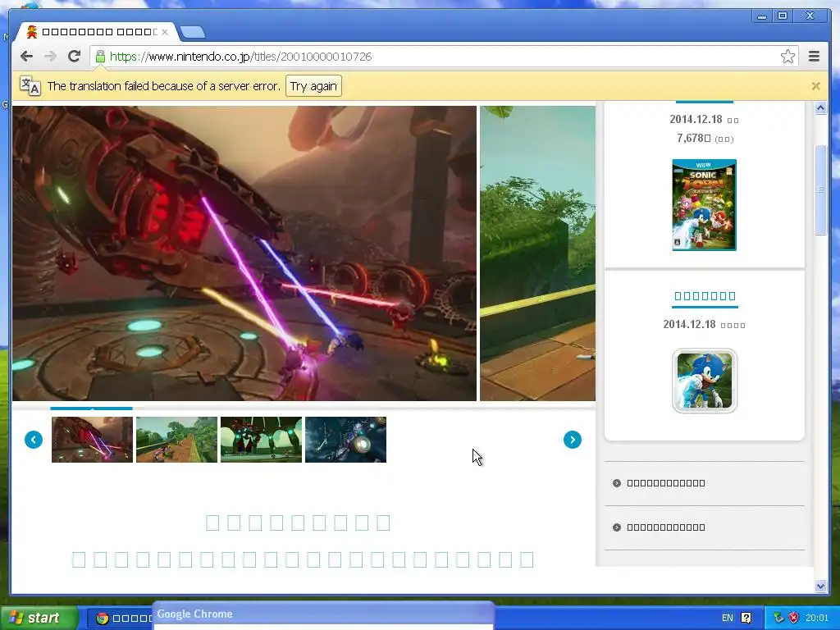Click the 20:01 system clock
The width and height of the screenshot is (840, 630).
pos(816,618)
